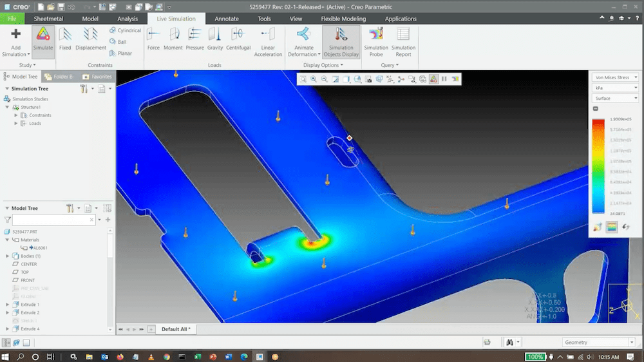Click the stress color legend bar
Image resolution: width=644 pixels, height=362 pixels.
coord(598,166)
